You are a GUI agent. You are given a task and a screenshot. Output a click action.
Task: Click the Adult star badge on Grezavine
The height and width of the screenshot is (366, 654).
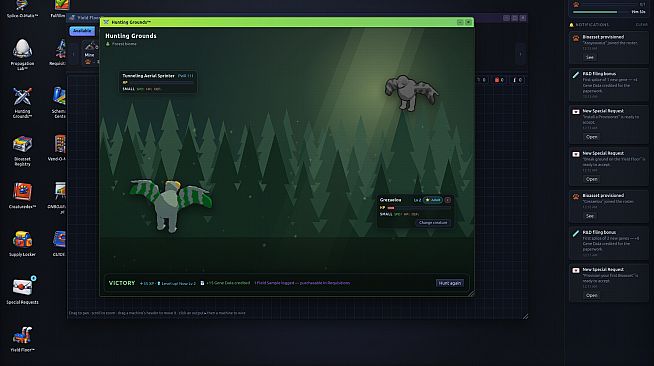pyautogui.click(x=433, y=200)
